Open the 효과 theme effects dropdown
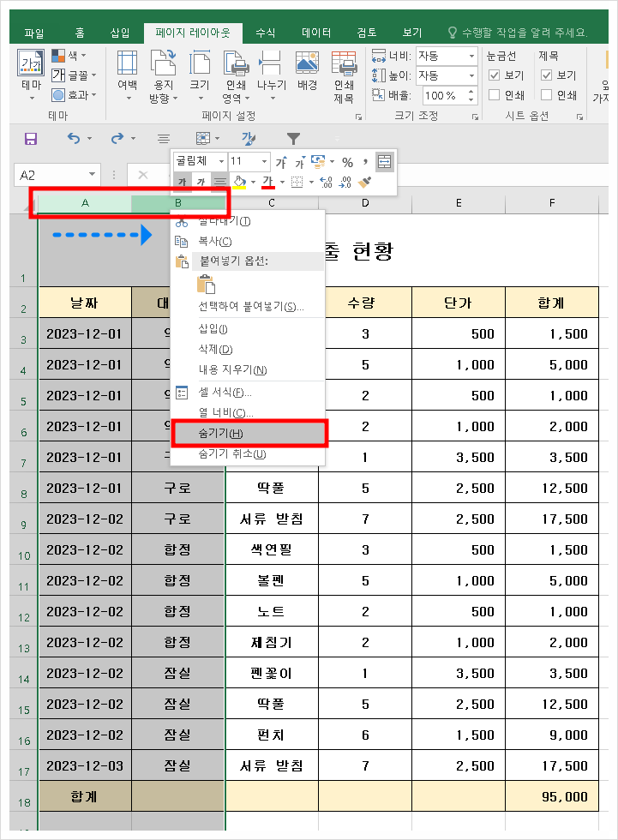This screenshot has height=840, width=618. tap(74, 95)
